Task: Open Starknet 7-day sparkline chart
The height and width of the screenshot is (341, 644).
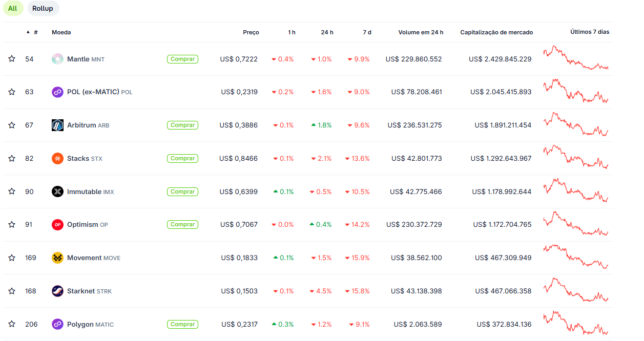Action: click(x=576, y=290)
